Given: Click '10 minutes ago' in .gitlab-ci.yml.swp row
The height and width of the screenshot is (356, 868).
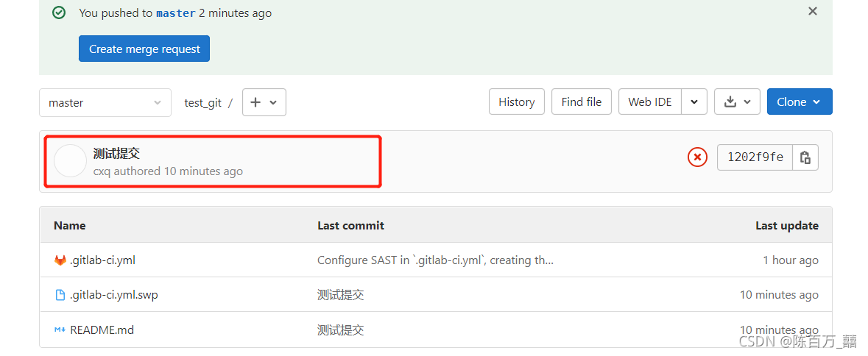Looking at the screenshot, I should [x=779, y=295].
